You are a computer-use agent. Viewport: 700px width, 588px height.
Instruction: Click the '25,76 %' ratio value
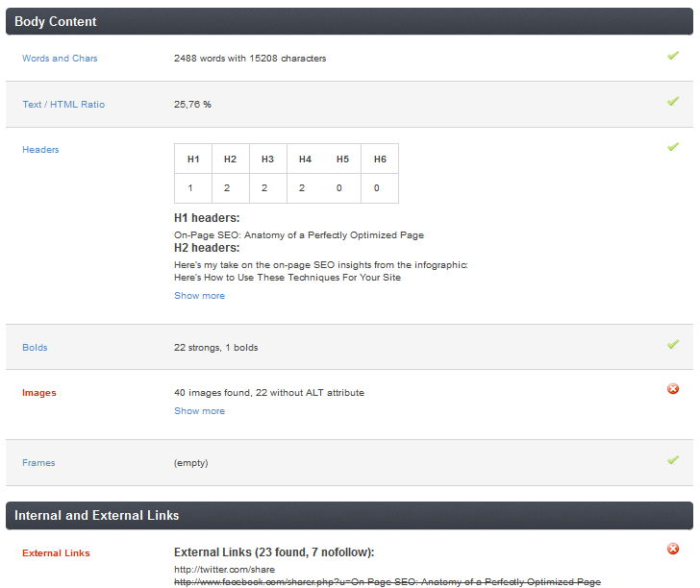coord(192,105)
